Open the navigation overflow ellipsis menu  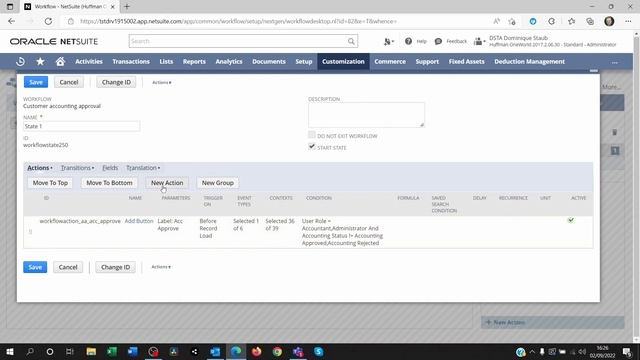pyautogui.click(x=615, y=62)
